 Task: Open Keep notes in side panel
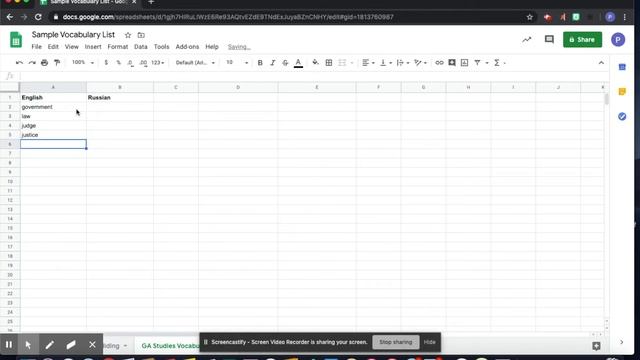tap(622, 92)
